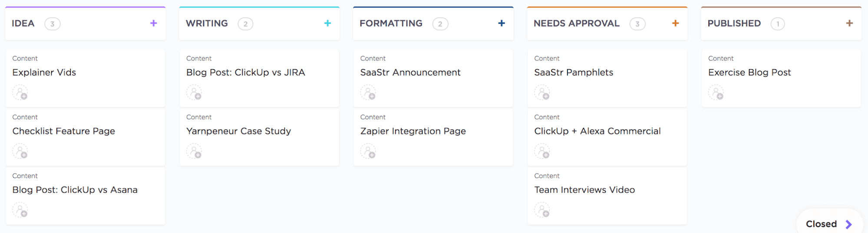Assign a user to Explainer Vids
This screenshot has width=868, height=233.
[20, 93]
